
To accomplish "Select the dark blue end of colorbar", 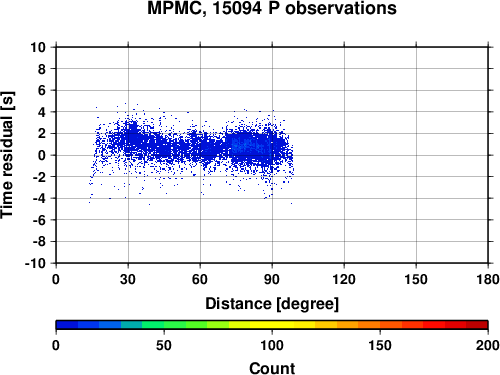I will [x=67, y=325].
